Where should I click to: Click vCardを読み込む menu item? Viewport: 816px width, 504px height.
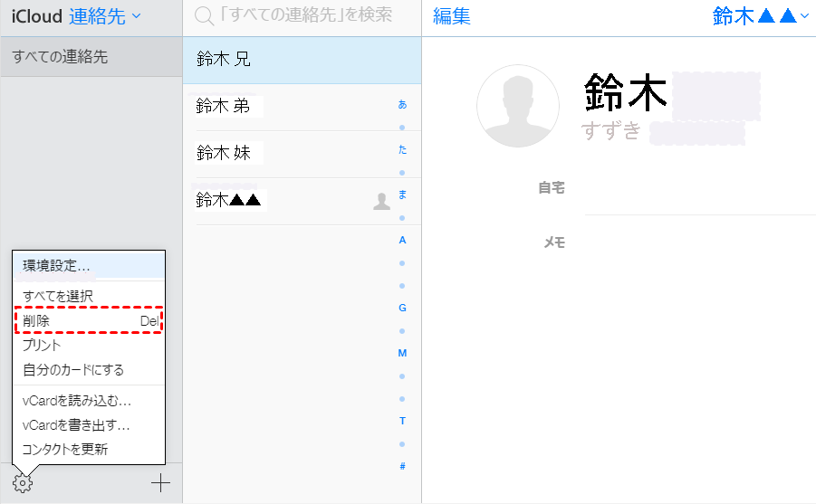[x=77, y=401]
